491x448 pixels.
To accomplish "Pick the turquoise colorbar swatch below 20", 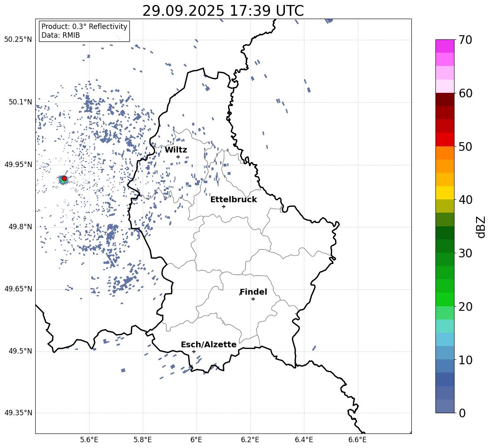I will 445,326.
